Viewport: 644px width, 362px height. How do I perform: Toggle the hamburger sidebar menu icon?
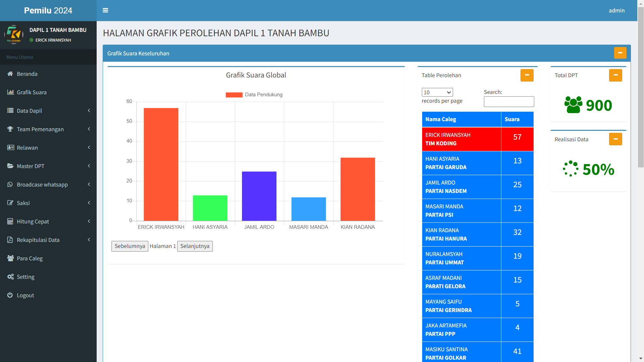tap(105, 10)
